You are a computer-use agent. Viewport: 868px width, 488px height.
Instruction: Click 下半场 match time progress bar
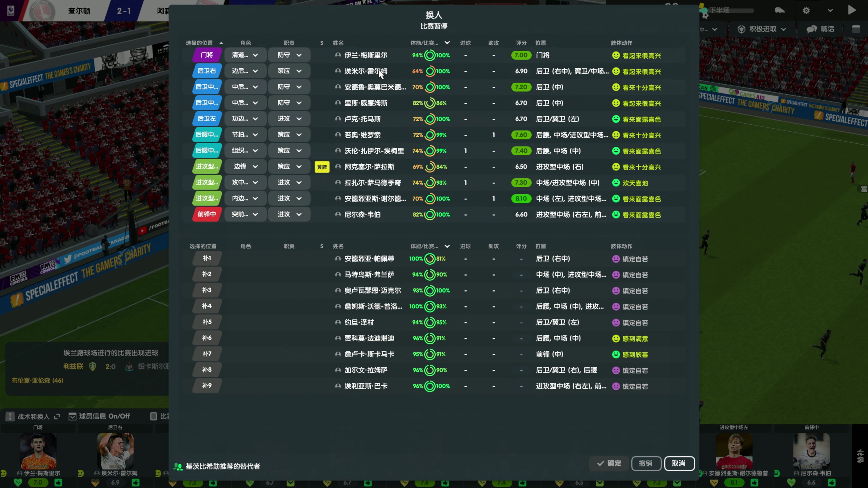731,11
